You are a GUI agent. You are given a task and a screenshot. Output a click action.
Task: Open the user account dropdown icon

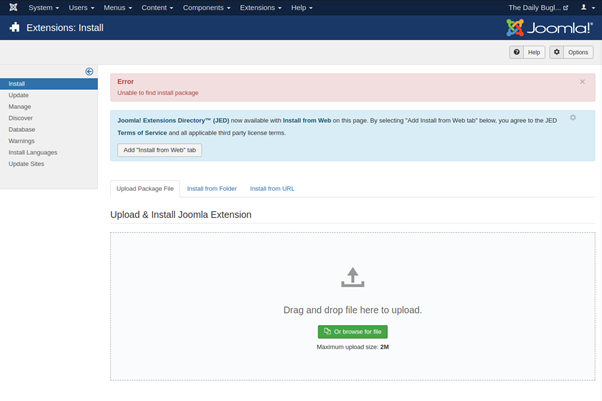click(587, 8)
